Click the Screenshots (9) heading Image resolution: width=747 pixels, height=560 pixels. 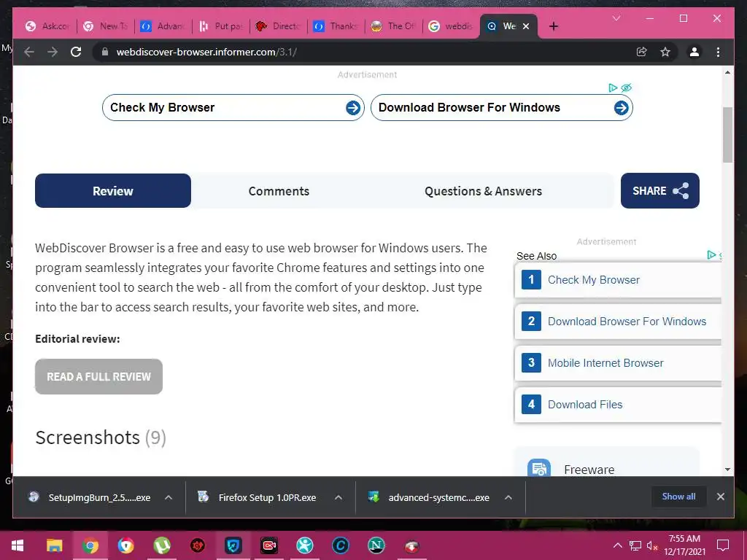click(101, 437)
